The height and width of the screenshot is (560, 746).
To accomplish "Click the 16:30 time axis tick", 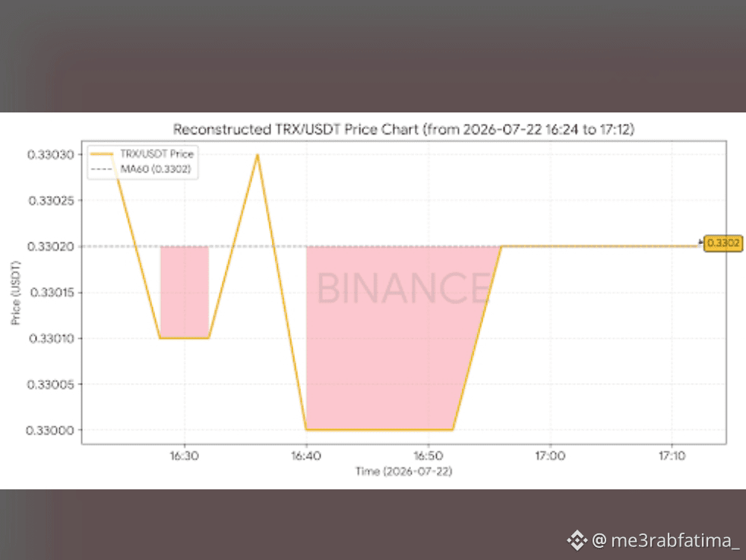I will point(185,456).
